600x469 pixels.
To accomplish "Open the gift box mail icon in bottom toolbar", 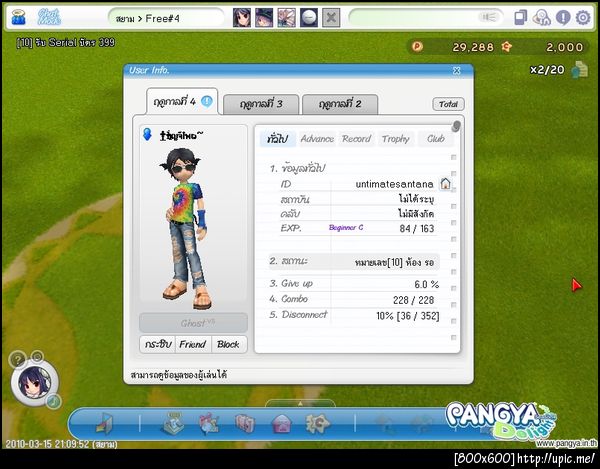I will click(209, 423).
